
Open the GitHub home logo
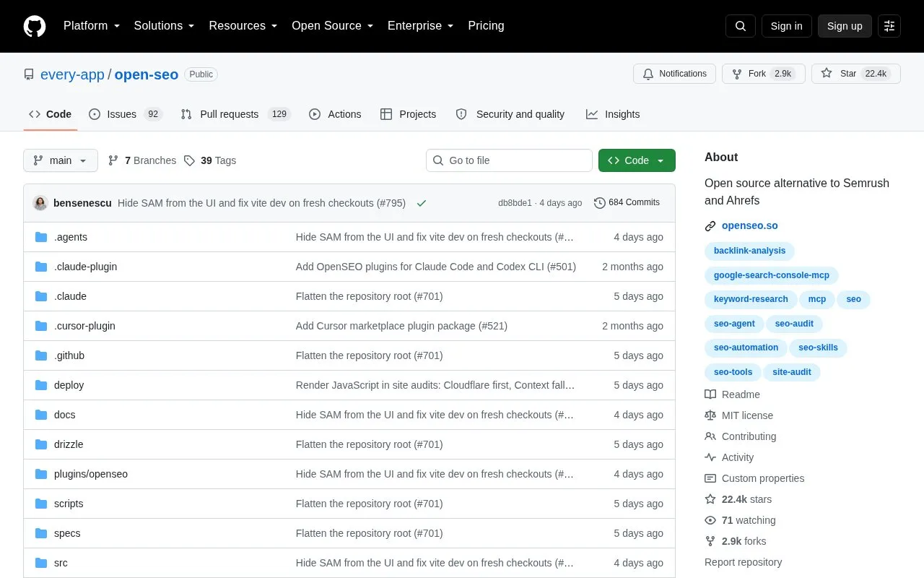(x=35, y=26)
